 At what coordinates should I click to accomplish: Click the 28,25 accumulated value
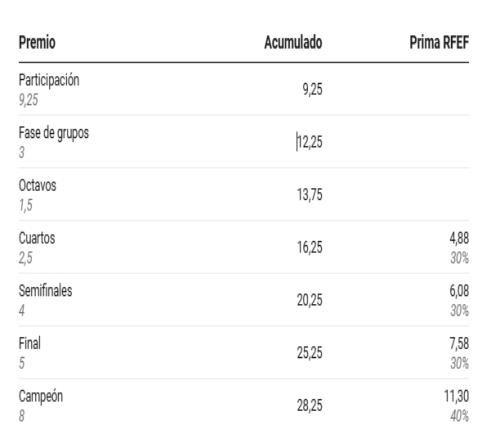coord(310,405)
